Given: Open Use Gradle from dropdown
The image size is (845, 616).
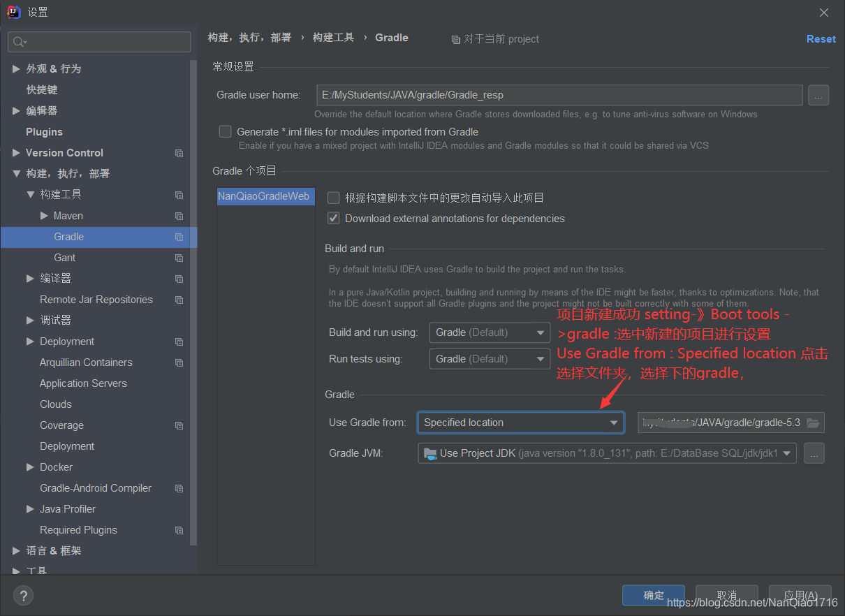Looking at the screenshot, I should pyautogui.click(x=521, y=423).
